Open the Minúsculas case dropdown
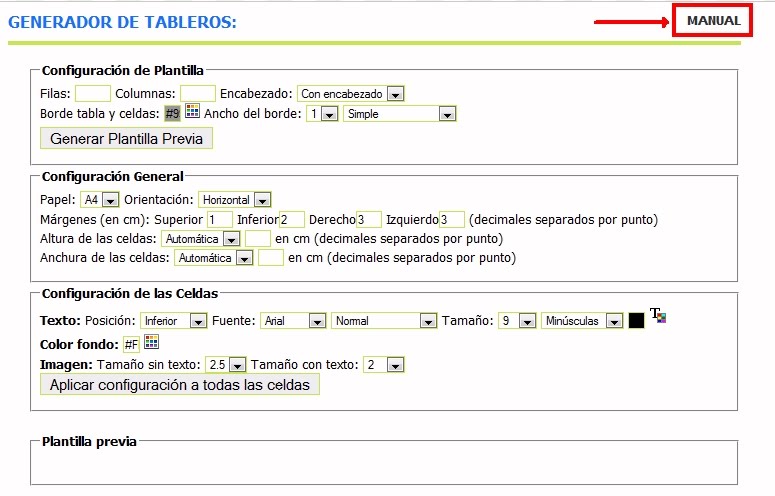Screen dimensions: 775x496 pyautogui.click(x=582, y=321)
